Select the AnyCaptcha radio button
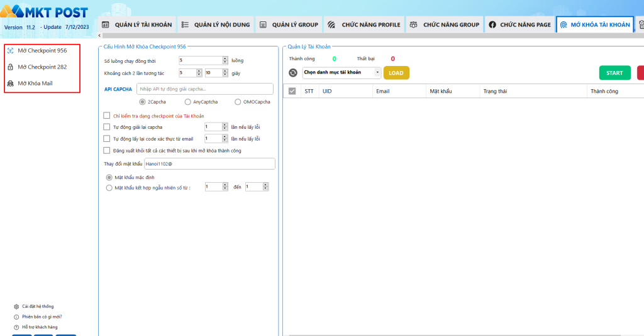This screenshot has height=336, width=644. 188,102
